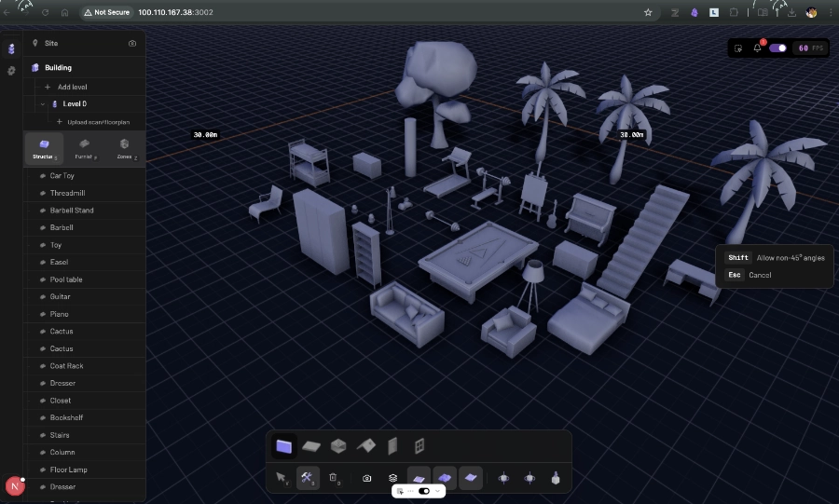Open the building stack sidebar panel
The width and height of the screenshot is (839, 504).
click(x=11, y=49)
